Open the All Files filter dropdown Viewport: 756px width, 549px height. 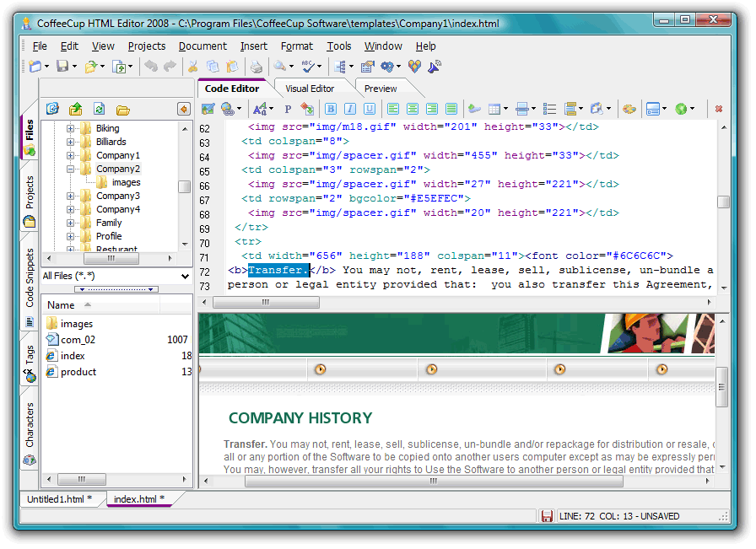[x=185, y=276]
